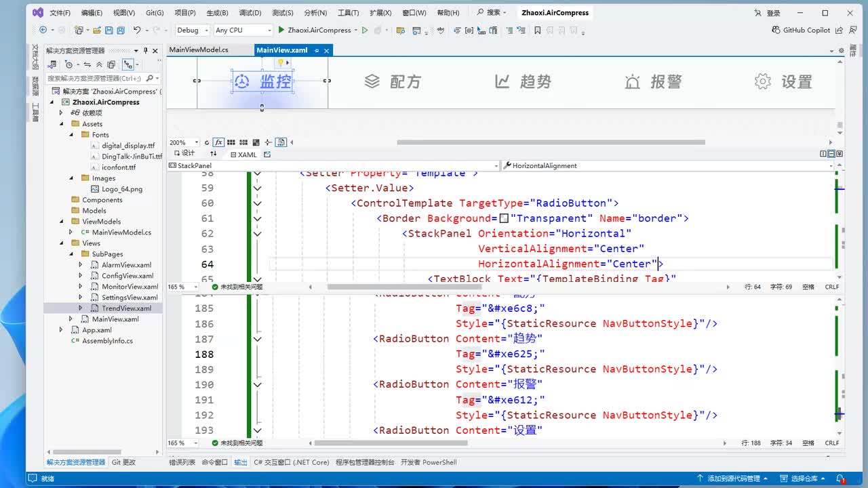Click the GitHub Copilot icon
Image resolution: width=868 pixels, height=488 pixels.
coord(776,30)
